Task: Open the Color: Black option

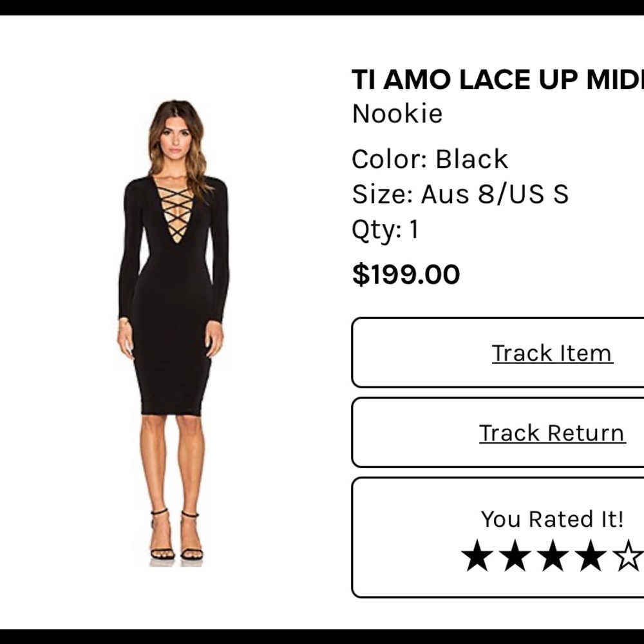Action: coord(430,158)
